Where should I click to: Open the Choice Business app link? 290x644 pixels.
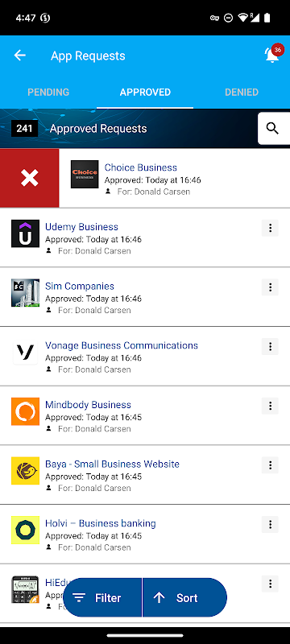140,167
